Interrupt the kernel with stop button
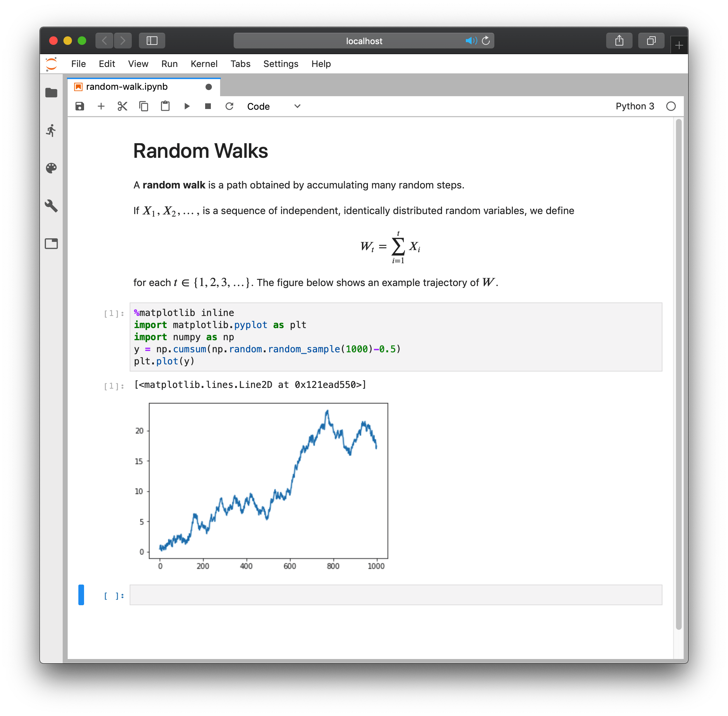 208,107
